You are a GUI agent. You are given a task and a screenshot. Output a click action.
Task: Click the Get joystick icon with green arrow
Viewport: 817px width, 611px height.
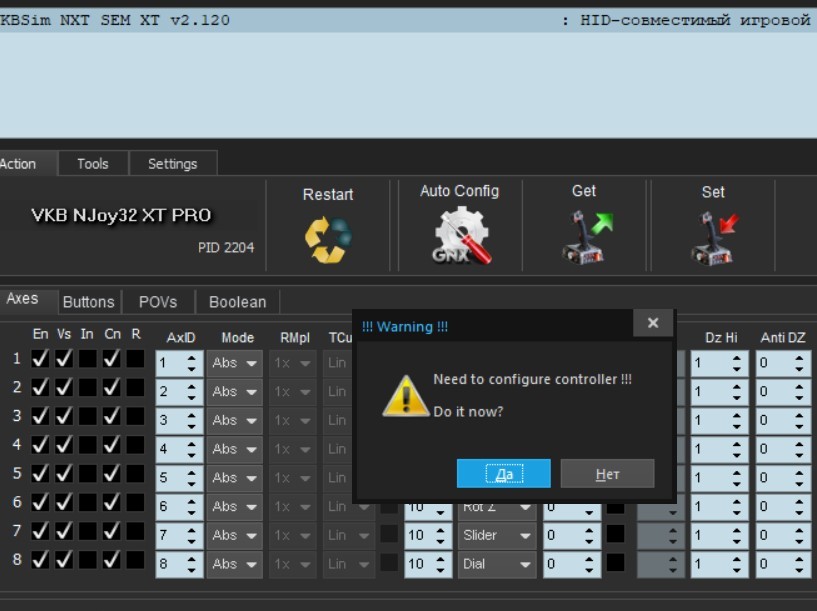pos(586,236)
